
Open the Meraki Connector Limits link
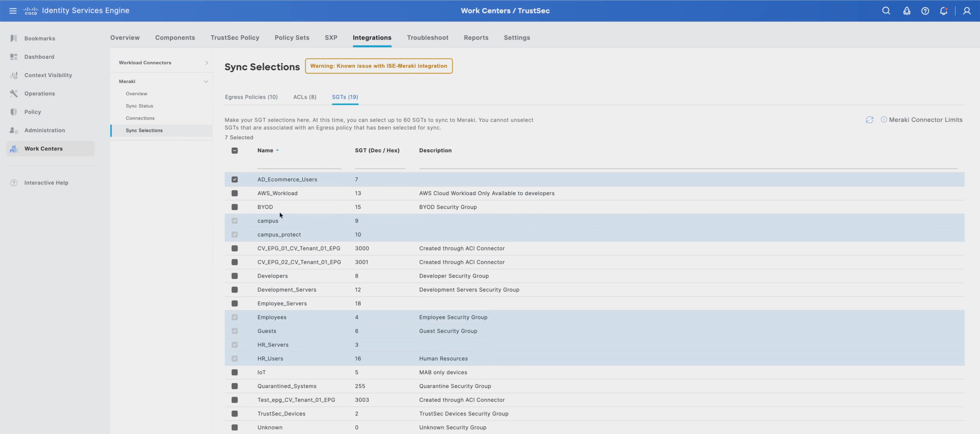click(x=926, y=120)
